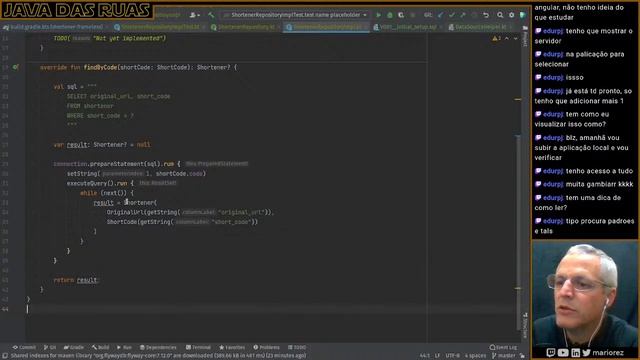Change file encoding via UTF-8 widget
The width and height of the screenshot is (640, 360).
click(453, 356)
